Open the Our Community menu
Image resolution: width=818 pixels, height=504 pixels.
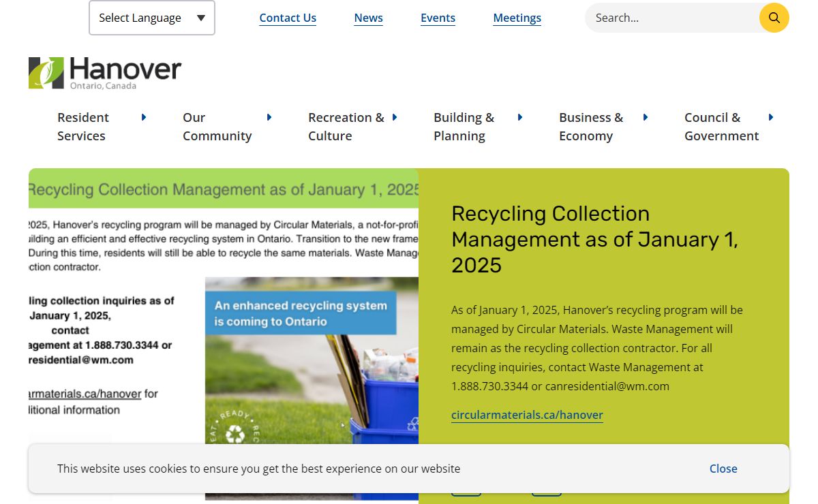[217, 127]
